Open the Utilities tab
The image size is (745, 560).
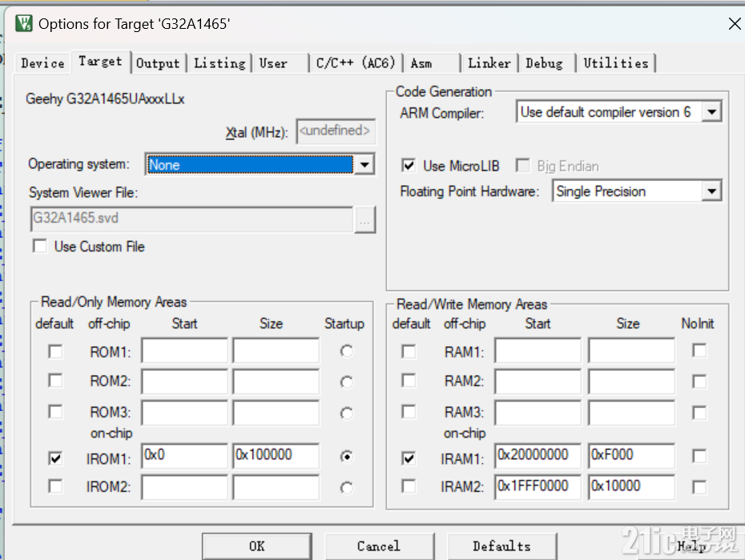point(616,62)
